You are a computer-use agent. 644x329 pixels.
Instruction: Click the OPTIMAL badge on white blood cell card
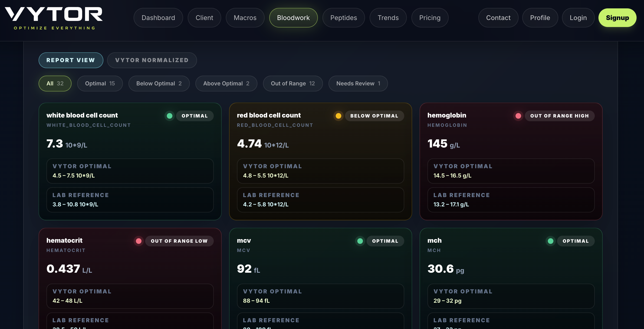195,116
